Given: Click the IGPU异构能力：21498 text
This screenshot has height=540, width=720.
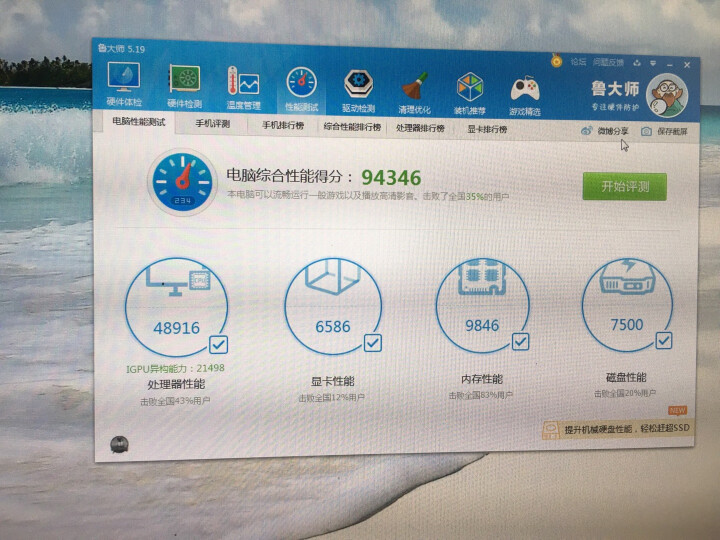Looking at the screenshot, I should [x=175, y=368].
